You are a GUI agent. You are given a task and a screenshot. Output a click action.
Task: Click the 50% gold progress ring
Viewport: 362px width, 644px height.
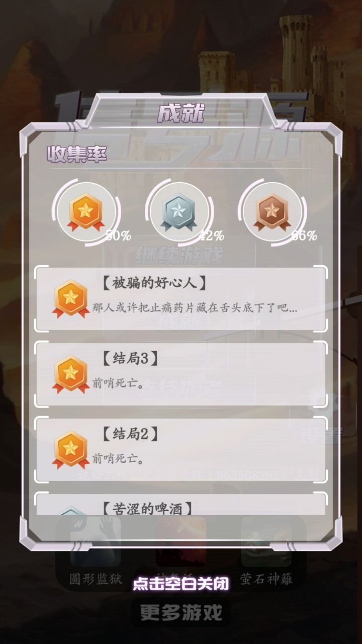(x=89, y=213)
